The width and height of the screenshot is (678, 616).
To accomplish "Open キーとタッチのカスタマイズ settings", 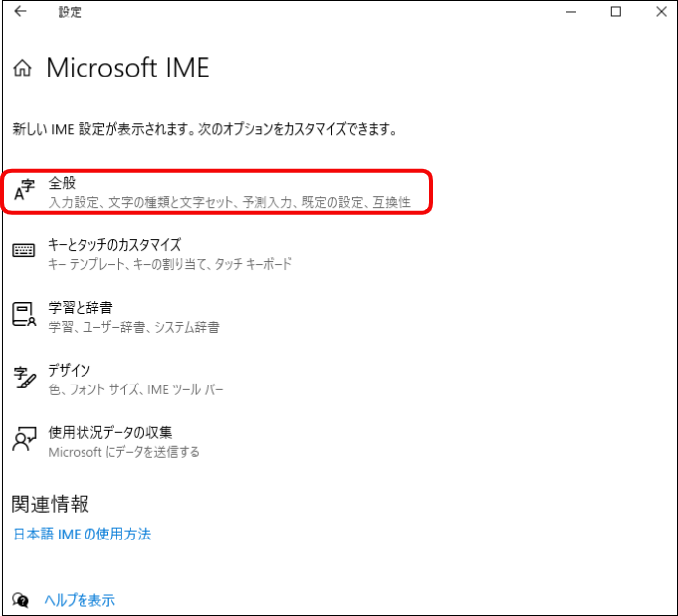I will [153, 254].
